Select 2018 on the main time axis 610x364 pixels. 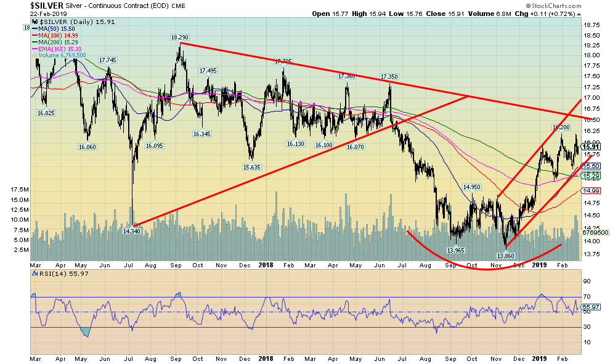pos(267,264)
